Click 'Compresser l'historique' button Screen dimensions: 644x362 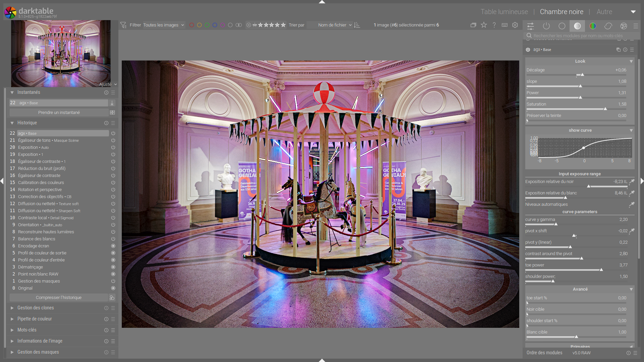point(59,298)
